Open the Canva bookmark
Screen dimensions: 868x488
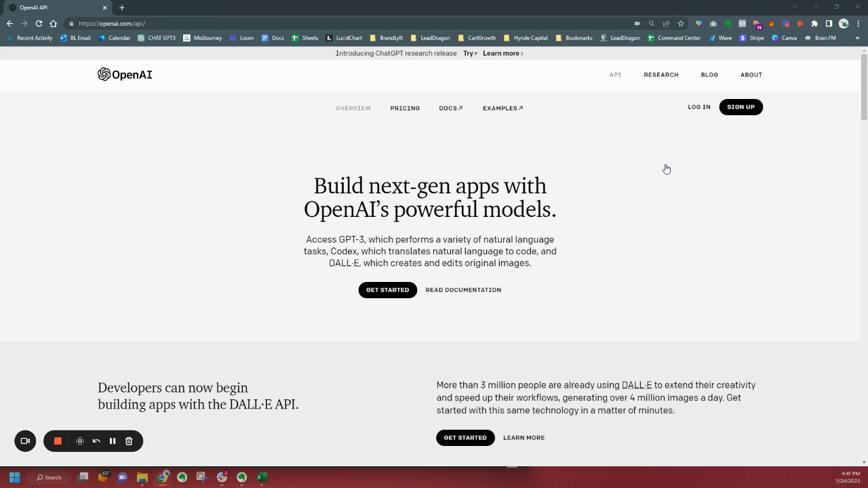pos(784,38)
